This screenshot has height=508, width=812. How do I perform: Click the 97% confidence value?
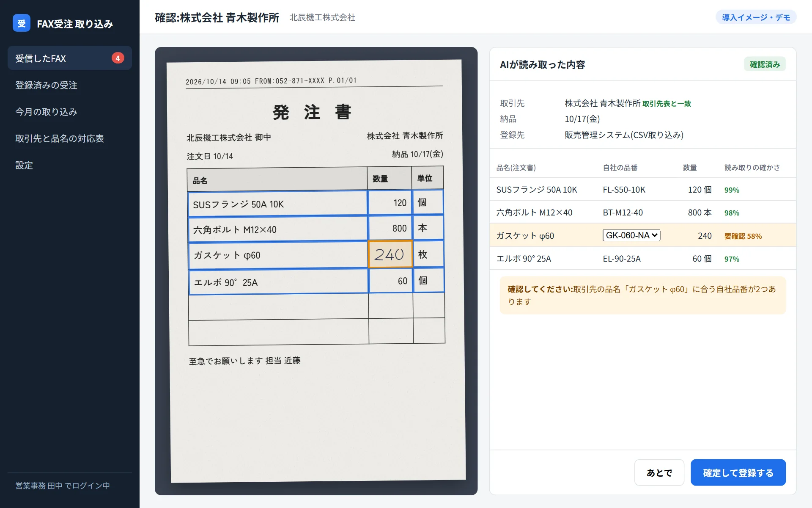pos(732,259)
